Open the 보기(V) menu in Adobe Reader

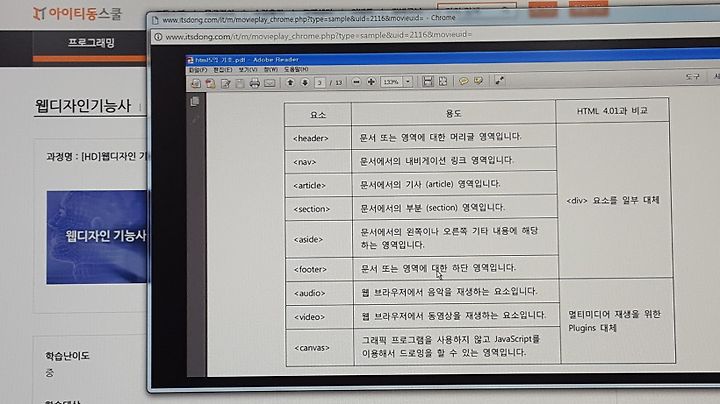click(x=248, y=70)
